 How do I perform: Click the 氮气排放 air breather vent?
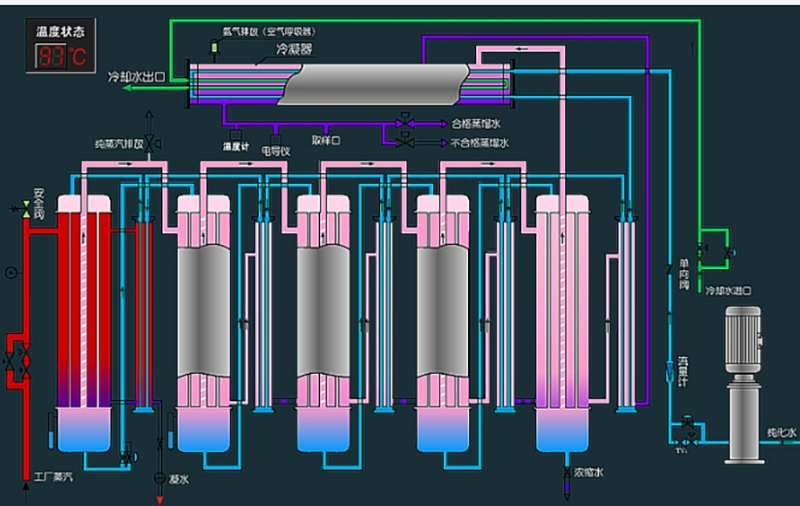214,47
